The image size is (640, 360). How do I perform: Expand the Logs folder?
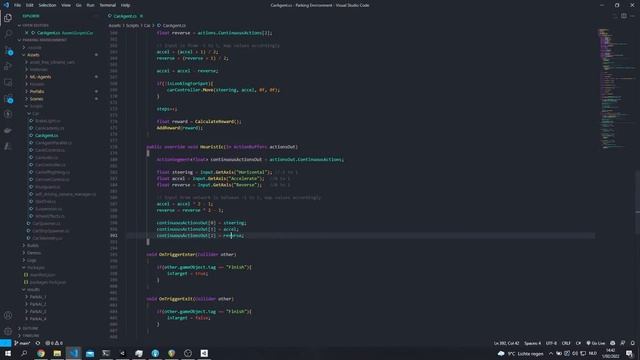[x=32, y=260]
